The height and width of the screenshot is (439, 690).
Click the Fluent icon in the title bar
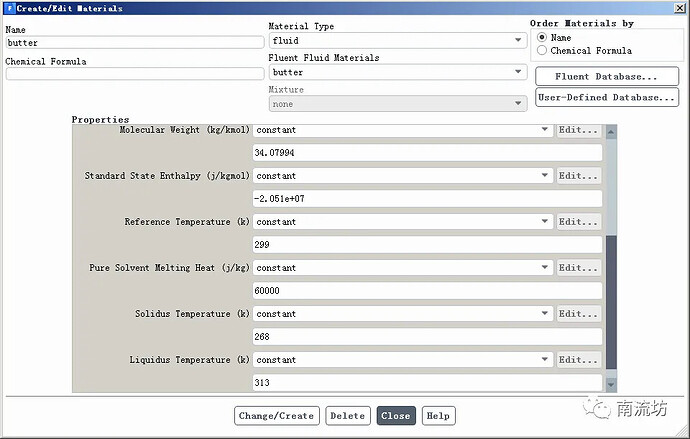10,8
